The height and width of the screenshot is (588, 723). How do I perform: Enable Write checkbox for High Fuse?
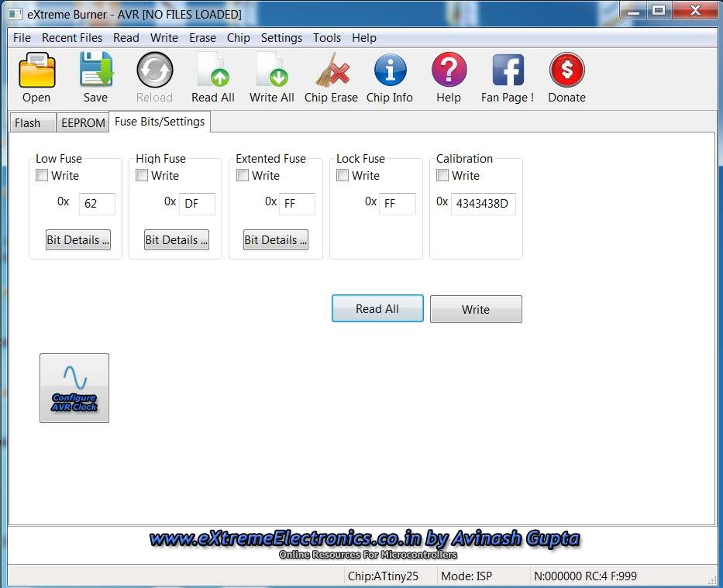coord(142,176)
